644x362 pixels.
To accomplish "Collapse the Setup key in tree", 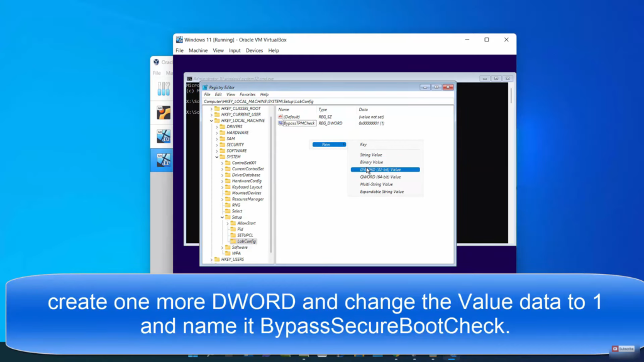I will pyautogui.click(x=222, y=217).
